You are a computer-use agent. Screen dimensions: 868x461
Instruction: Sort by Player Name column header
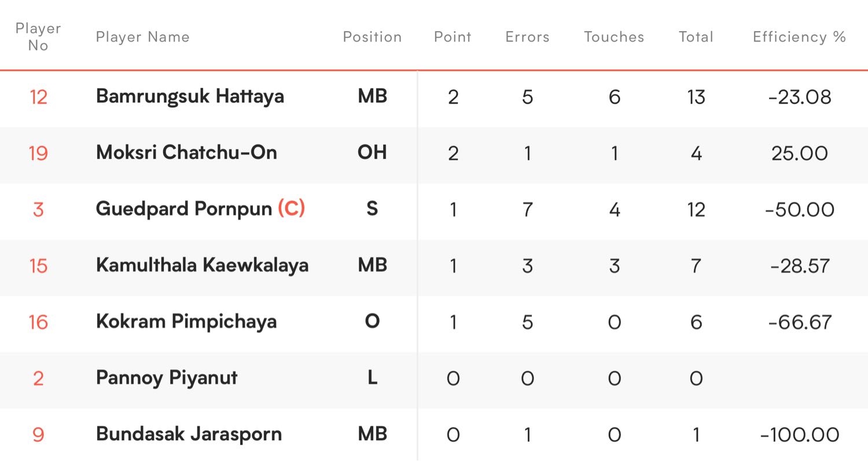click(x=142, y=37)
